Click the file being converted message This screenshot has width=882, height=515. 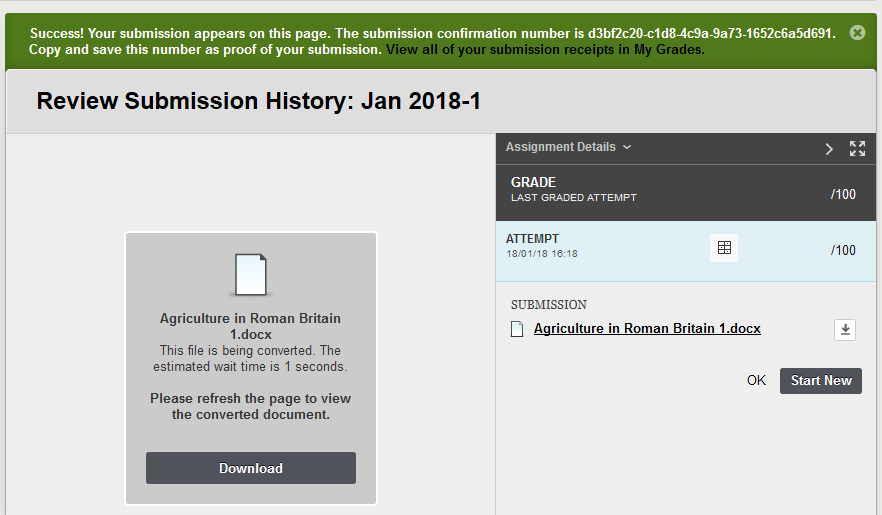tap(250, 358)
